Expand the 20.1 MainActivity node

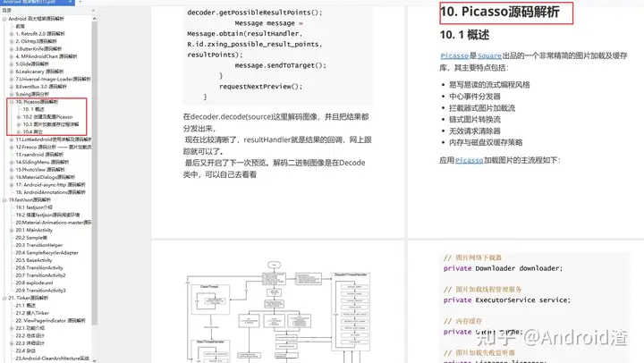pyautogui.click(x=12, y=231)
